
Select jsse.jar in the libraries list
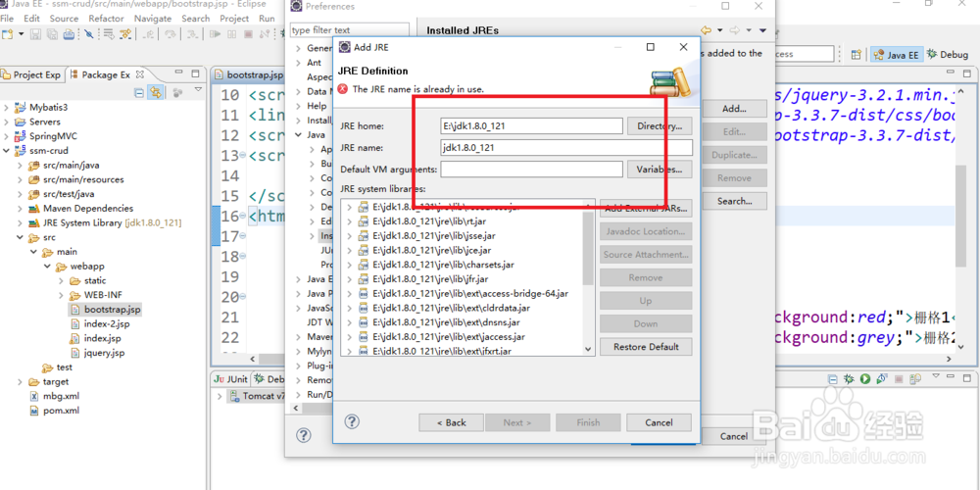pyautogui.click(x=434, y=235)
